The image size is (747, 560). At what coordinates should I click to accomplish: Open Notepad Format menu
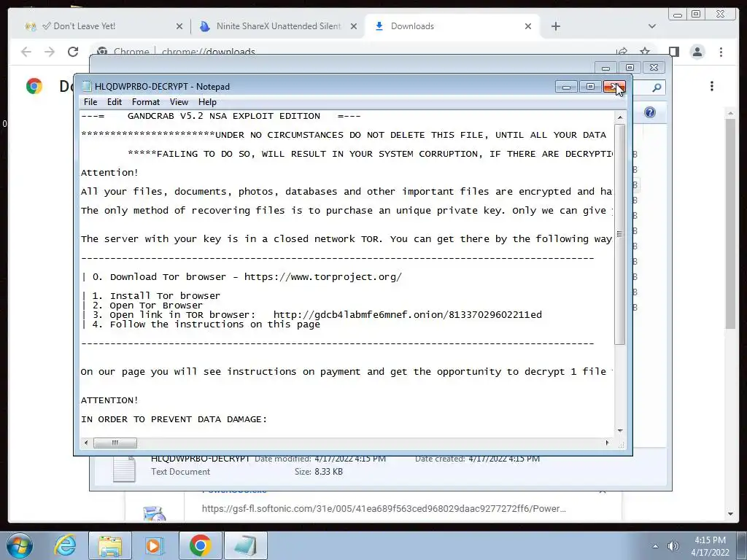click(146, 102)
